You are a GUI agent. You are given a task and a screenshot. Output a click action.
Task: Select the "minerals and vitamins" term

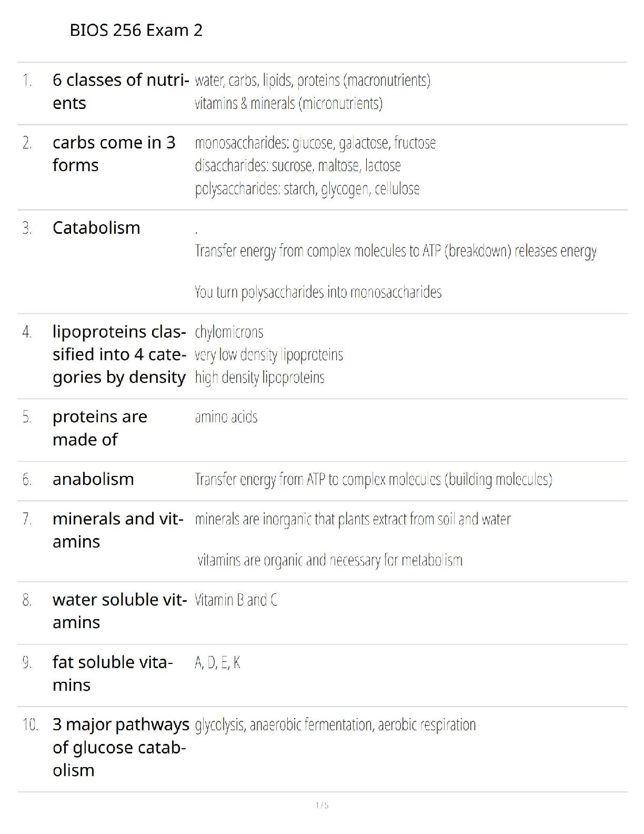tap(118, 530)
